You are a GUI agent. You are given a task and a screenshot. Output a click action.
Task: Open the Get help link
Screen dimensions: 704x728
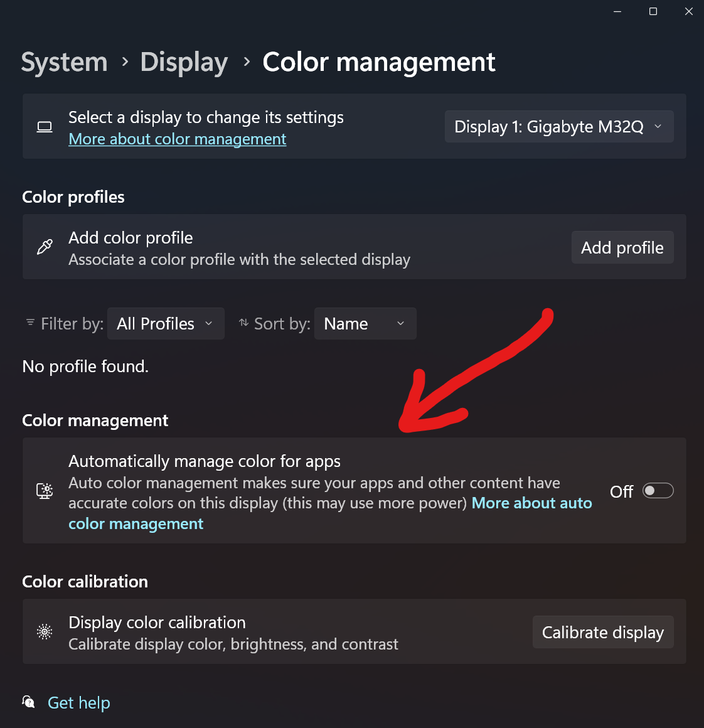click(x=79, y=702)
